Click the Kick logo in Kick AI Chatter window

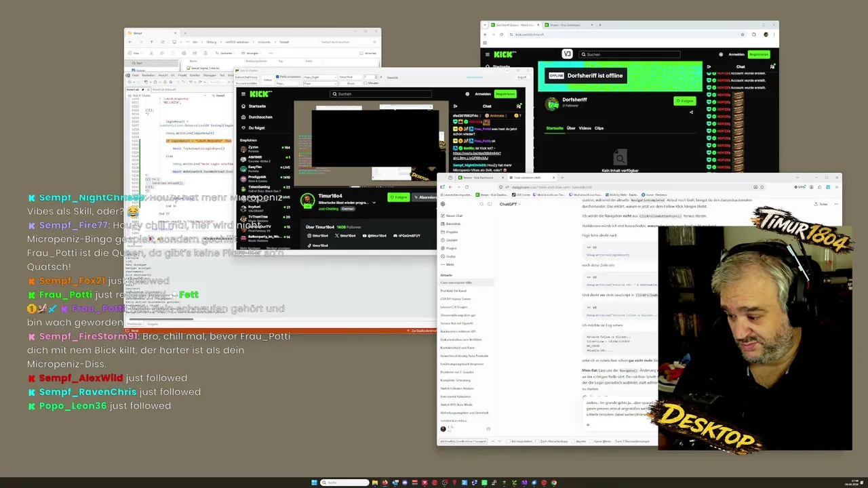(260, 94)
